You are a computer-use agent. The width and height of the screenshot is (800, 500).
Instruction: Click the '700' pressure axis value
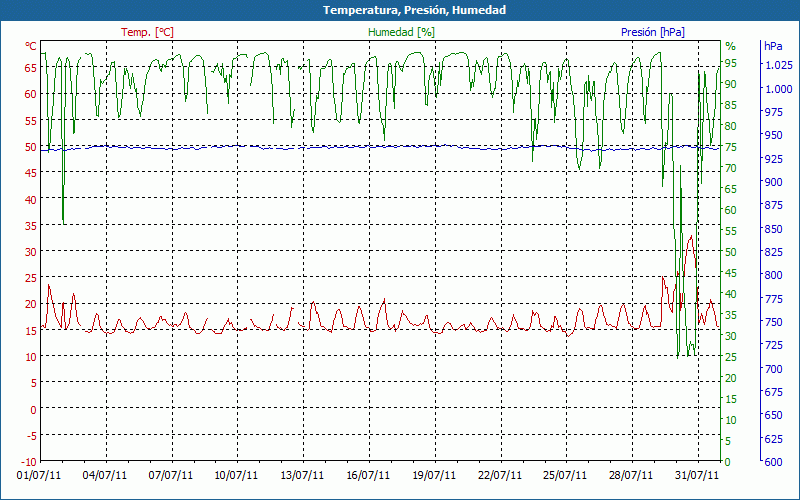pyautogui.click(x=773, y=368)
